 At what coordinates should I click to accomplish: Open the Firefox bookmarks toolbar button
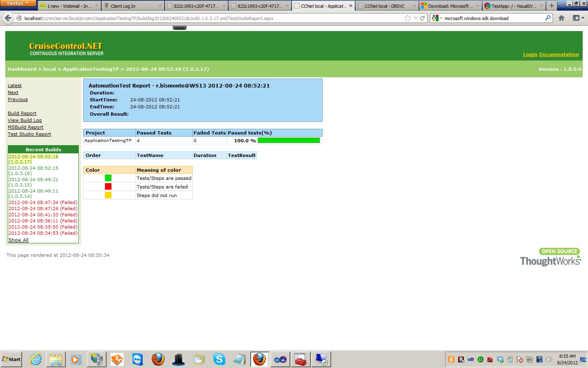pyautogui.click(x=578, y=18)
